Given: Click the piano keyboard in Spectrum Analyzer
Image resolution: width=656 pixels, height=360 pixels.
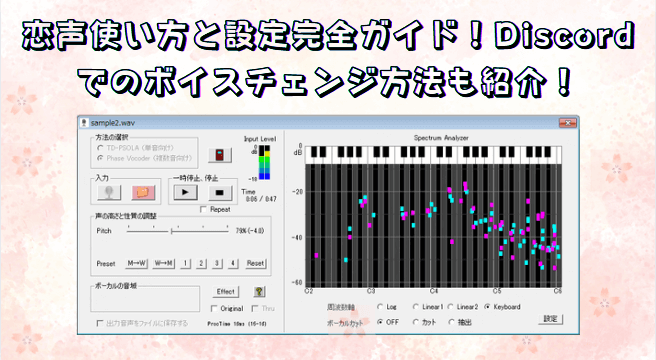Looking at the screenshot, I should coord(433,155).
